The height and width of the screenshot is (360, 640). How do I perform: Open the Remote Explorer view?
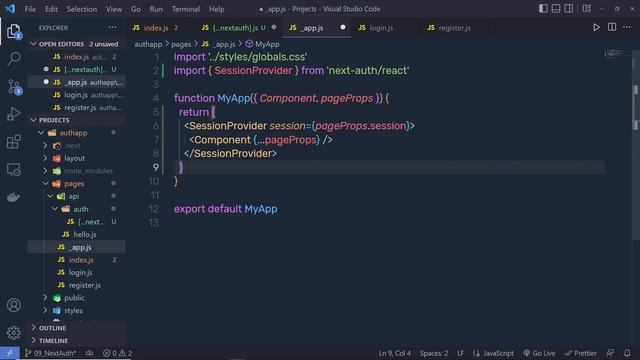(x=14, y=169)
